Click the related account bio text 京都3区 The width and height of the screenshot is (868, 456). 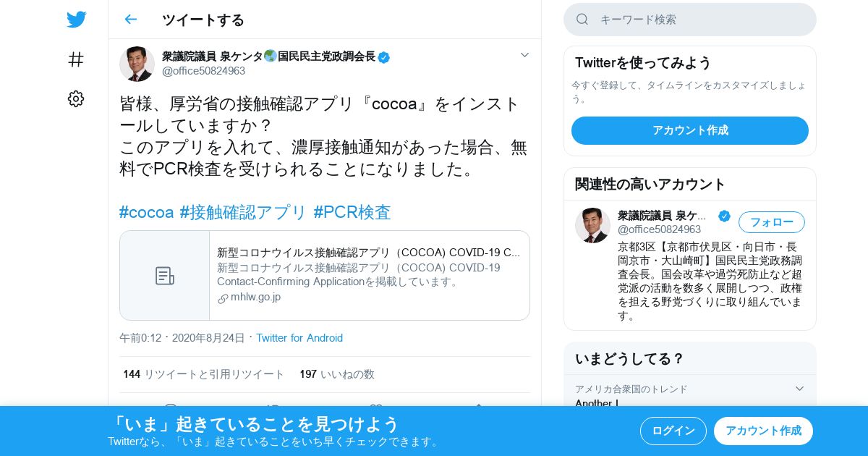pyautogui.click(x=710, y=281)
